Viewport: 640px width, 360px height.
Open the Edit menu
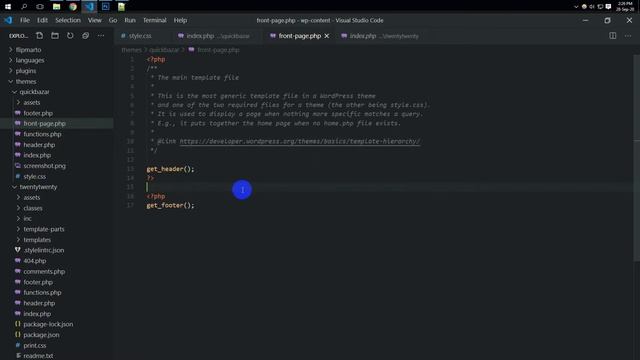coord(42,20)
